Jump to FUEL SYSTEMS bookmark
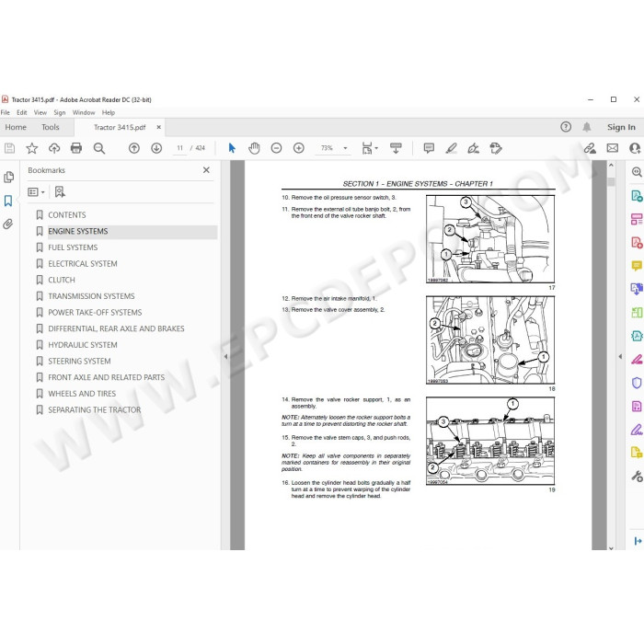Viewport: 644px width, 644px height. click(x=73, y=247)
